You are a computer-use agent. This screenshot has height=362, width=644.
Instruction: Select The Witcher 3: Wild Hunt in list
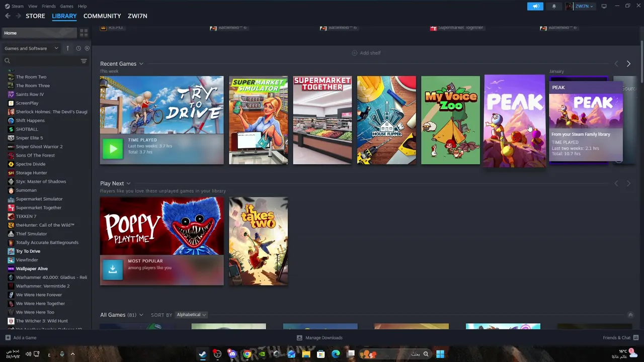point(42,321)
